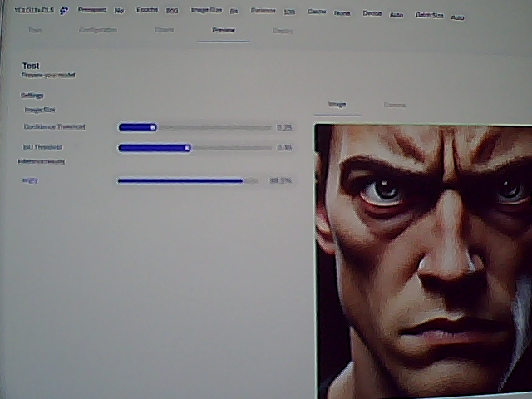Click the Patience value 100
The image size is (532, 399).
pyautogui.click(x=289, y=12)
